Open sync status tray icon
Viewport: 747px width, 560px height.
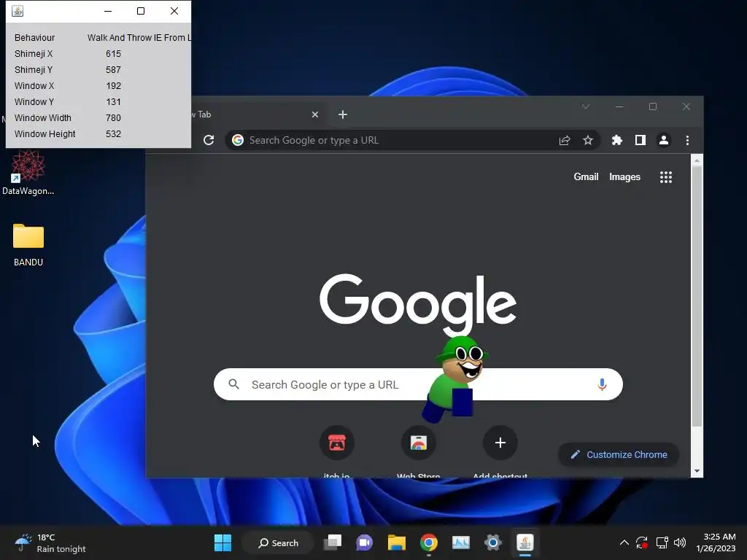click(x=642, y=542)
